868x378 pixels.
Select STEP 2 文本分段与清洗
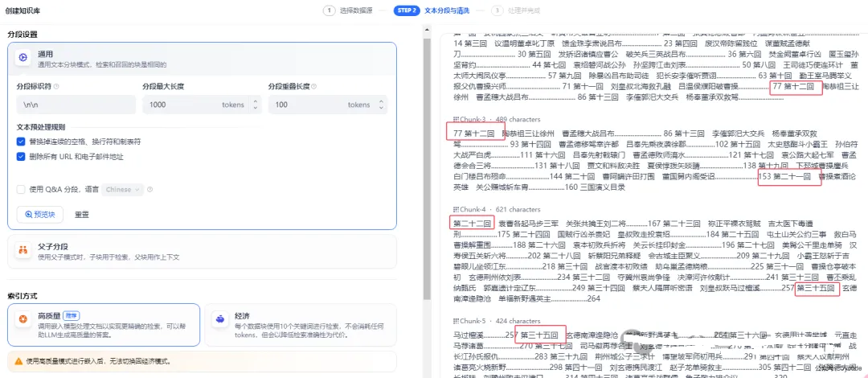pyautogui.click(x=432, y=10)
